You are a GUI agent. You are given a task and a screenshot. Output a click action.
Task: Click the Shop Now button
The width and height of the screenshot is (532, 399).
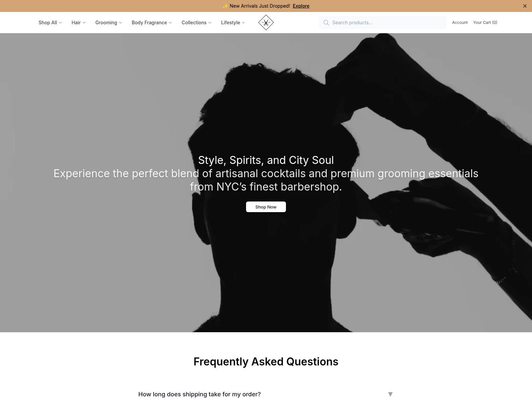(266, 207)
